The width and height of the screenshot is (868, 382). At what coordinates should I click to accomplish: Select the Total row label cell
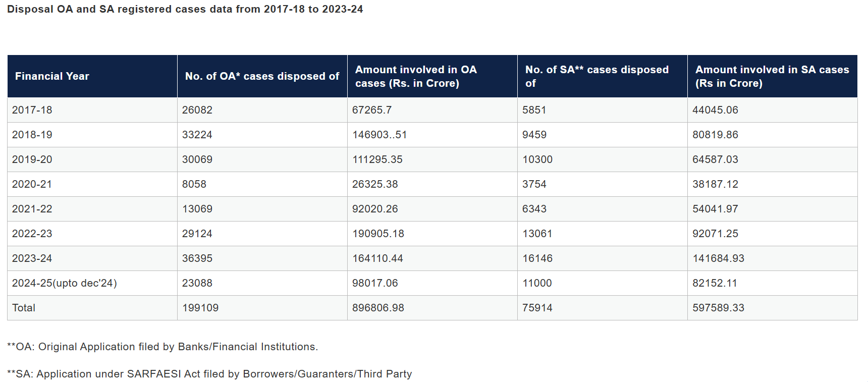pos(24,308)
